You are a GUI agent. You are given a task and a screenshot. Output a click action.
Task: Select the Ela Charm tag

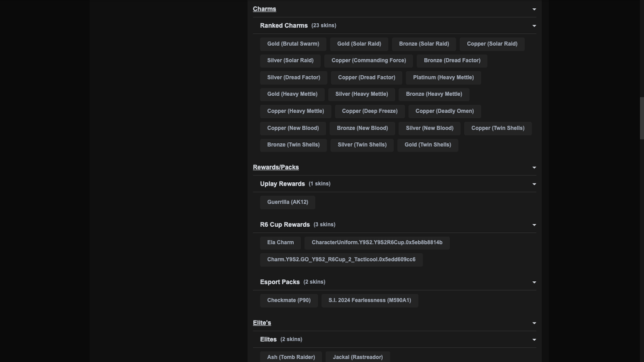[x=280, y=242]
